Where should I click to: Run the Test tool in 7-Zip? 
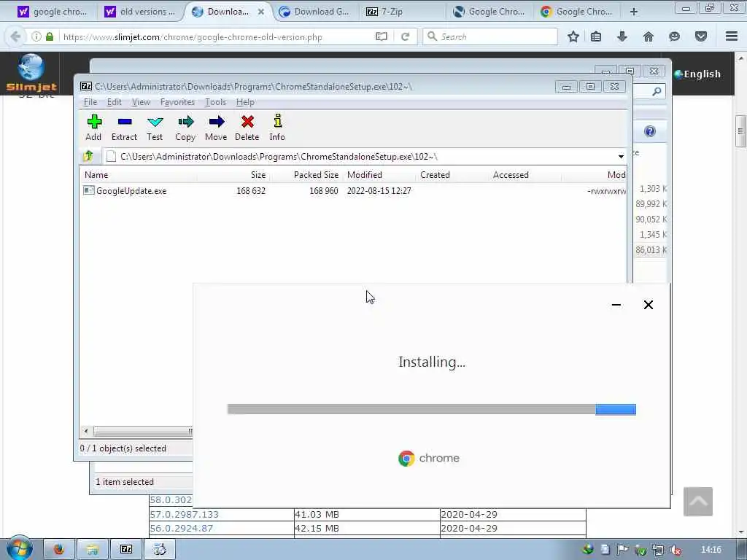155,128
